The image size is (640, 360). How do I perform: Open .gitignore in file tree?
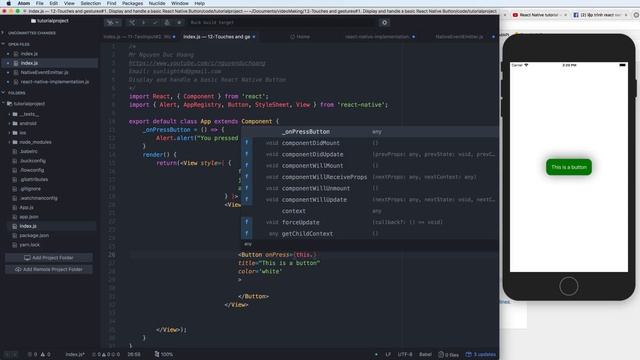pyautogui.click(x=30, y=189)
